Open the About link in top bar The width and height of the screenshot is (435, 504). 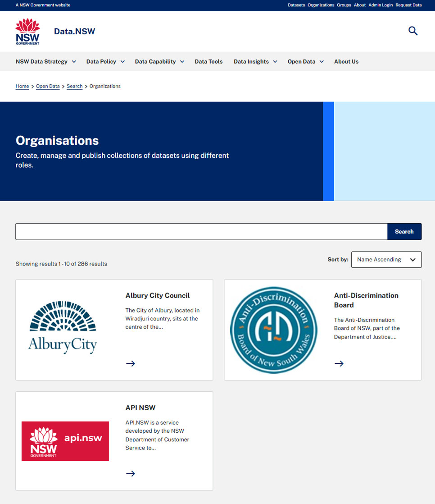pos(359,5)
